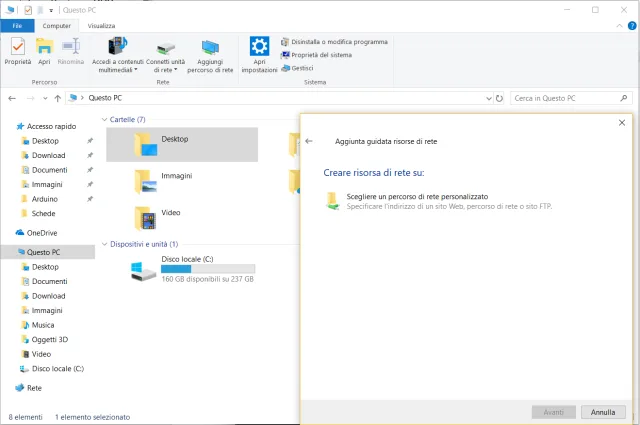
Task: Select Accesso rapido in the sidebar
Action: pyautogui.click(x=46, y=126)
